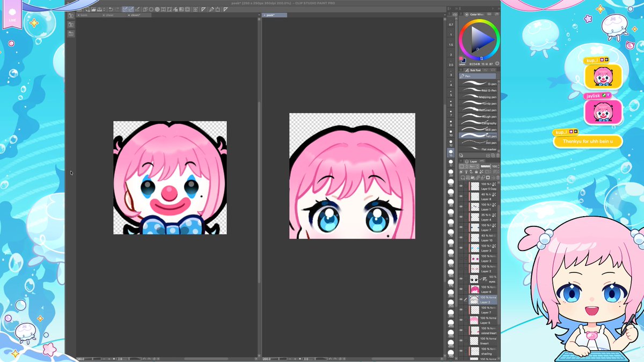Viewport: 644px width, 362px height.
Task: Hide Layer 8 with its eye icon
Action: 461,196
